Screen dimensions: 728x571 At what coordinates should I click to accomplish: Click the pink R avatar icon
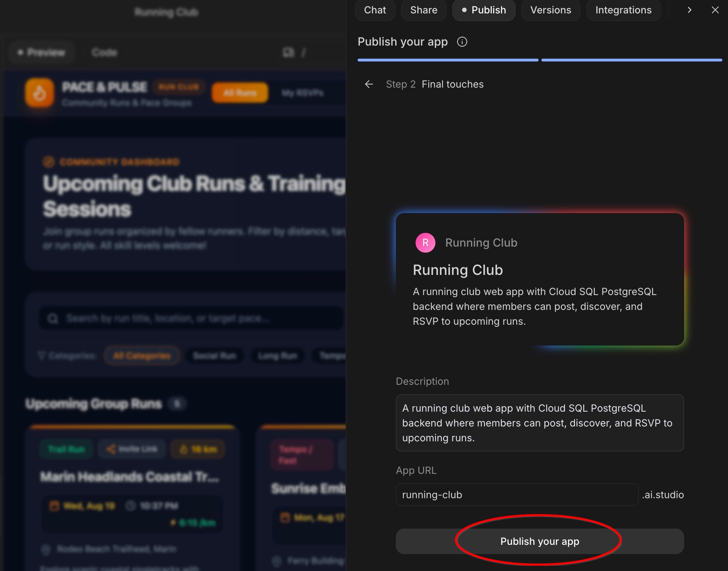[x=425, y=243]
